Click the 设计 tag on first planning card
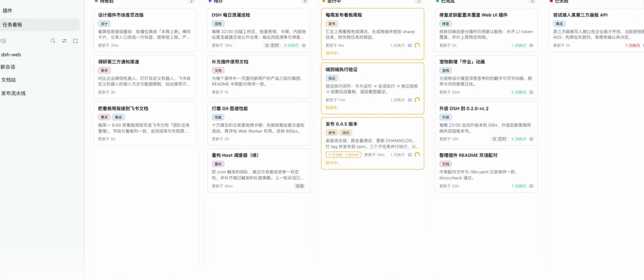Screen dimensions: 644x280 point(104,24)
